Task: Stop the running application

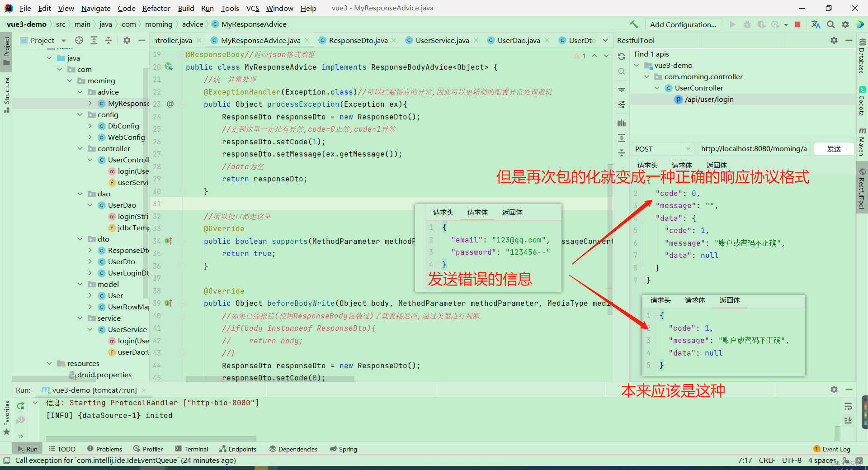Action: pos(798,24)
